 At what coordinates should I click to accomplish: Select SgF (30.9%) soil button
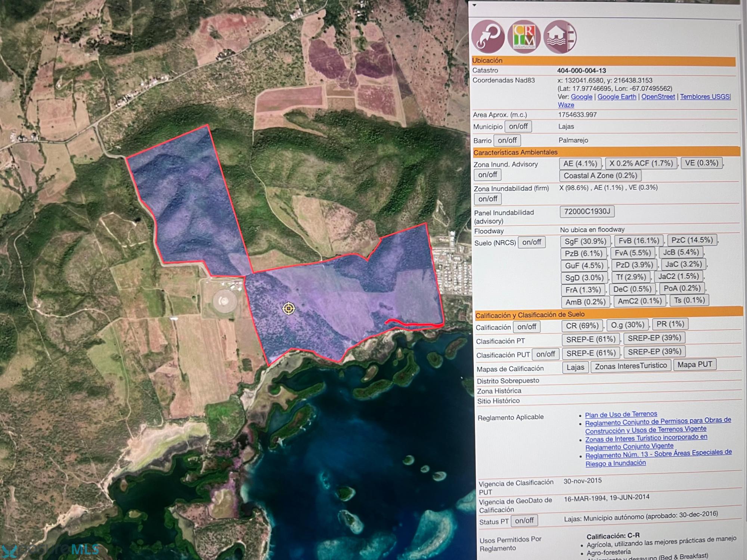tap(585, 241)
